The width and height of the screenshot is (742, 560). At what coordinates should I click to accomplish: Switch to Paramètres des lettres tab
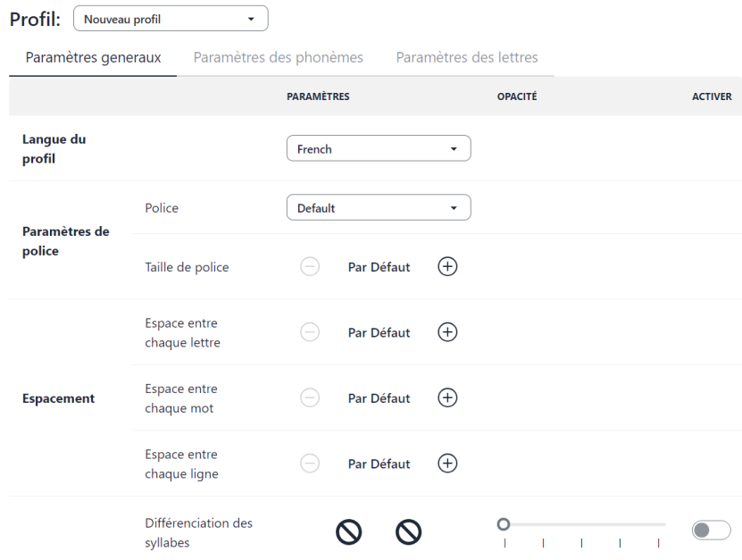pyautogui.click(x=466, y=58)
